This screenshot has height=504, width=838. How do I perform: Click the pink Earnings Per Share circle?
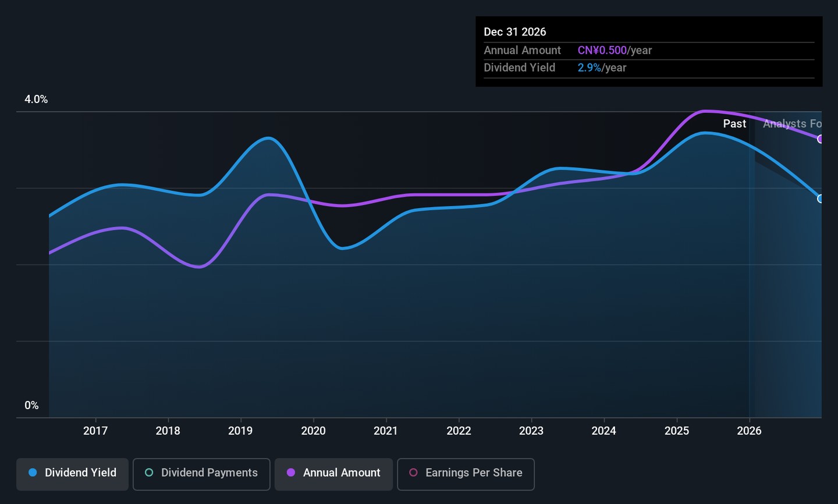pyautogui.click(x=413, y=473)
